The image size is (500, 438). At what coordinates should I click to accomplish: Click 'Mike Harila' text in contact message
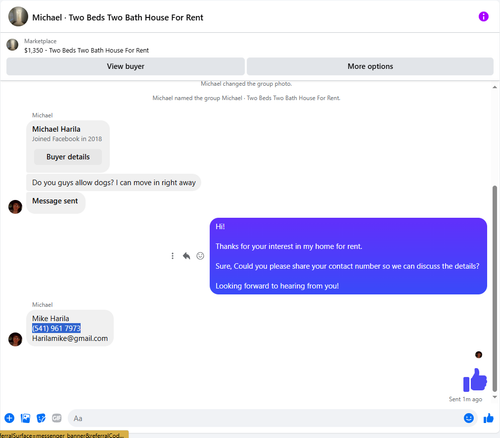51,318
